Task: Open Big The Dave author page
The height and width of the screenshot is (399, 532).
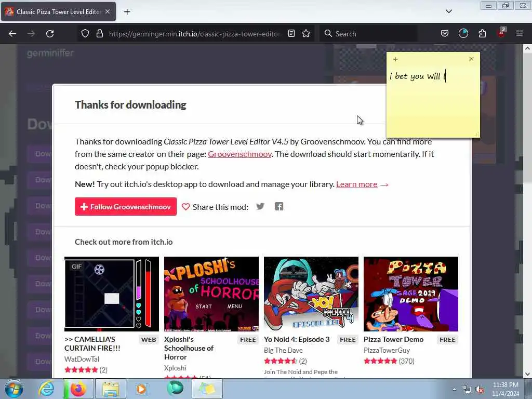Action: 283,350
